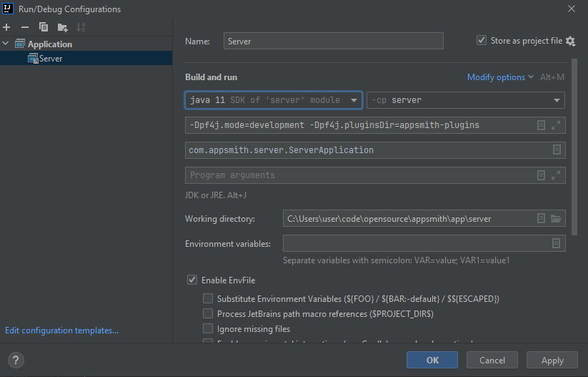Click the Sort Configurations alphabetically icon
This screenshot has height=377, width=588.
coord(81,27)
